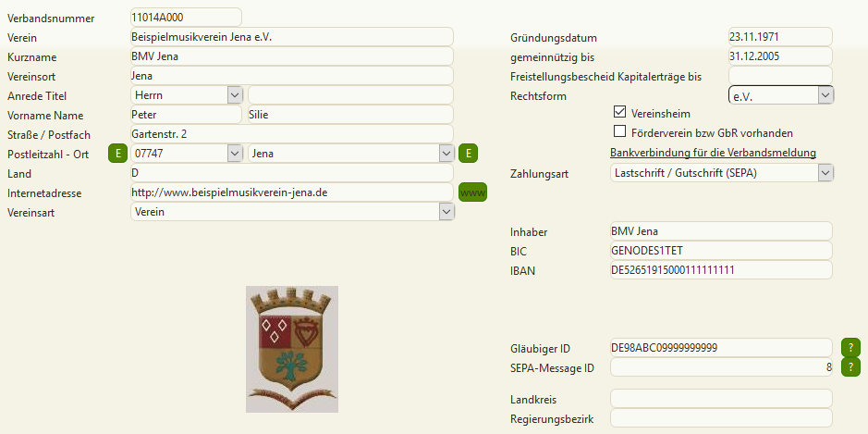The image size is (868, 434).
Task: Click the empty Landkreis field
Action: click(x=721, y=399)
